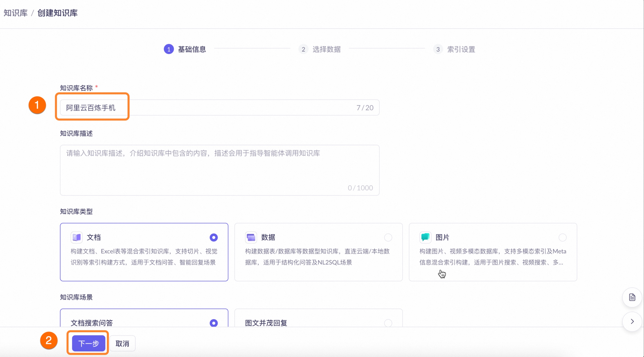Image resolution: width=644 pixels, height=357 pixels.
Task: Click the 选择数据 step label
Action: (x=326, y=49)
